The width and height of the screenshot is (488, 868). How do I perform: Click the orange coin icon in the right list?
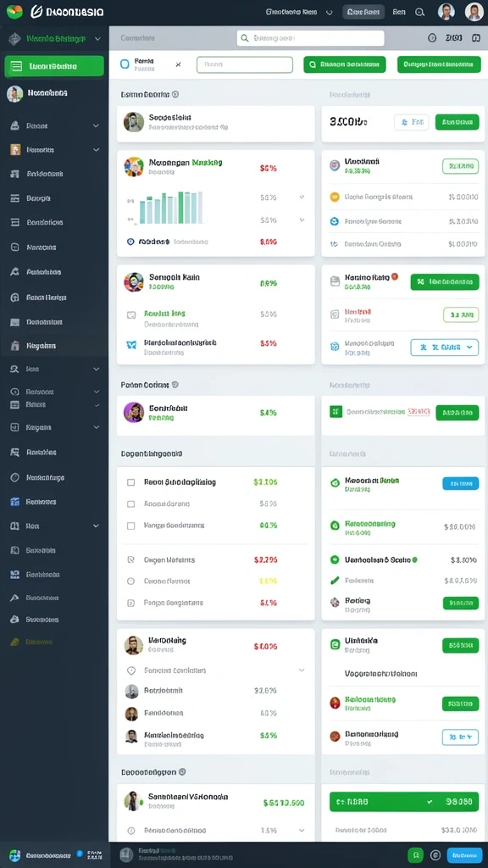tap(334, 197)
